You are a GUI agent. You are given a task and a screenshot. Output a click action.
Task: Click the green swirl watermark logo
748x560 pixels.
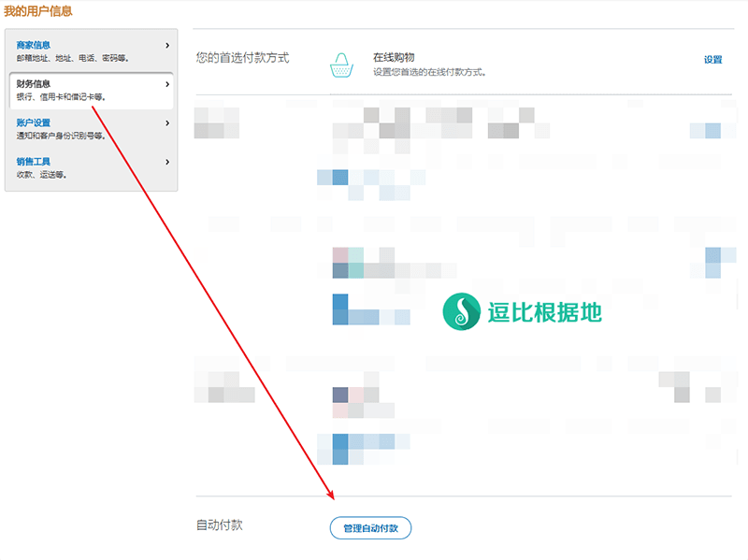(x=460, y=311)
